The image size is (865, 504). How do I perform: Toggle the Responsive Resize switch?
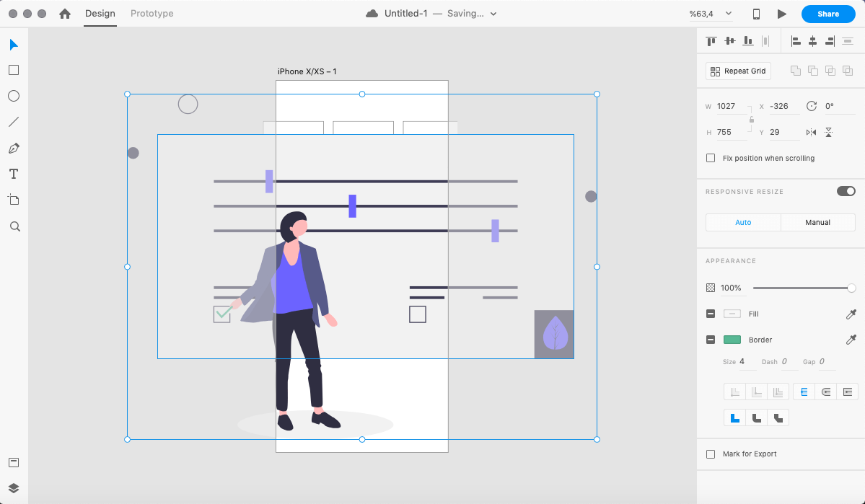pos(846,191)
